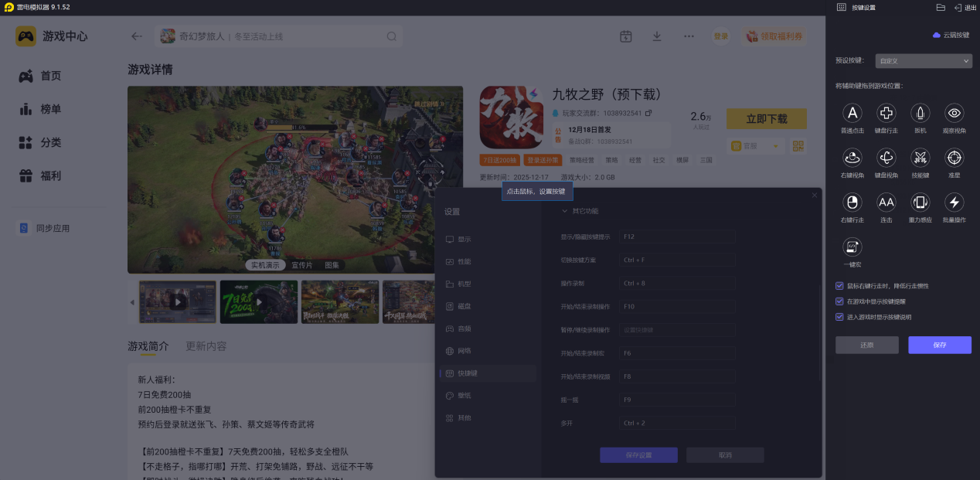This screenshot has height=480, width=980.
Task: Select the 一键宏 macro key icon
Action: [852, 247]
